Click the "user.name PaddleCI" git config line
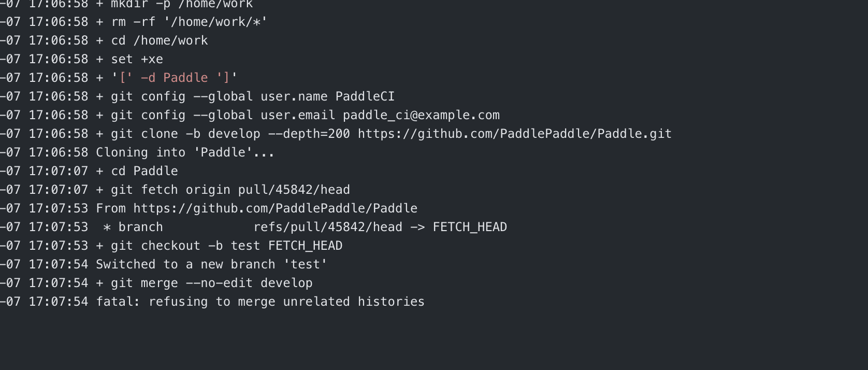Viewport: 868px width, 370px height. click(327, 96)
